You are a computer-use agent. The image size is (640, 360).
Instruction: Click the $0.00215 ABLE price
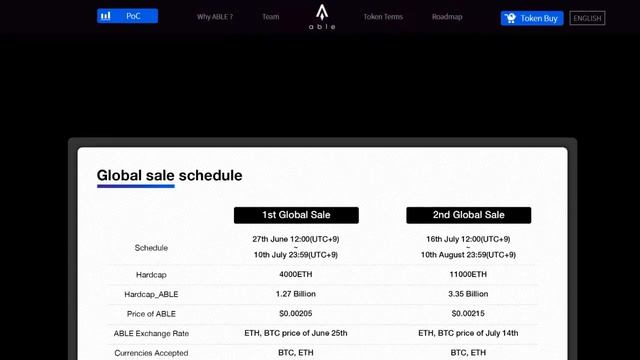pos(468,313)
